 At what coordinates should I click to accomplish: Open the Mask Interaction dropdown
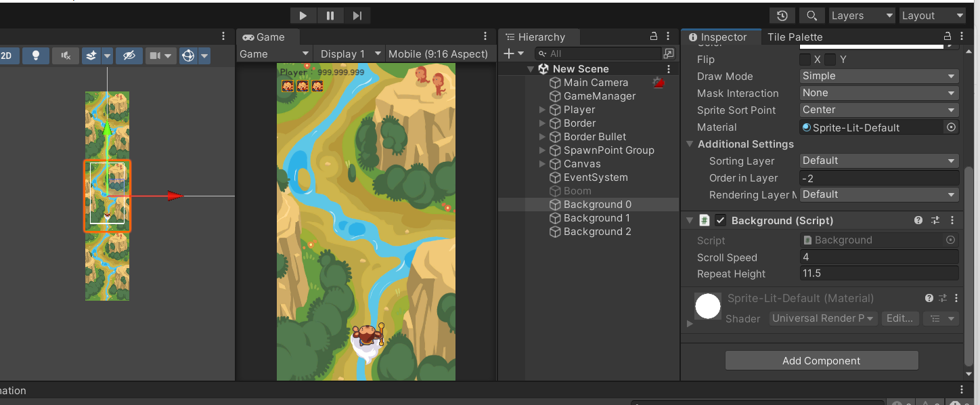879,93
